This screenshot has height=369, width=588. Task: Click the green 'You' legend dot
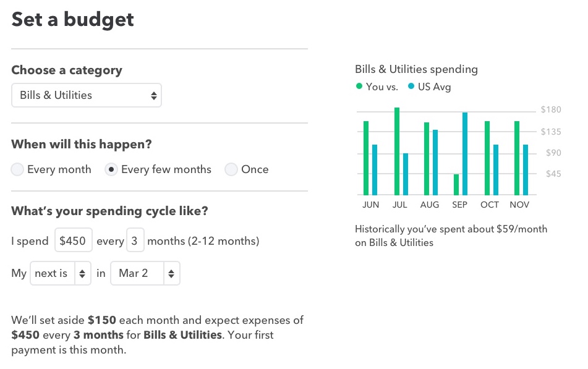pos(359,87)
